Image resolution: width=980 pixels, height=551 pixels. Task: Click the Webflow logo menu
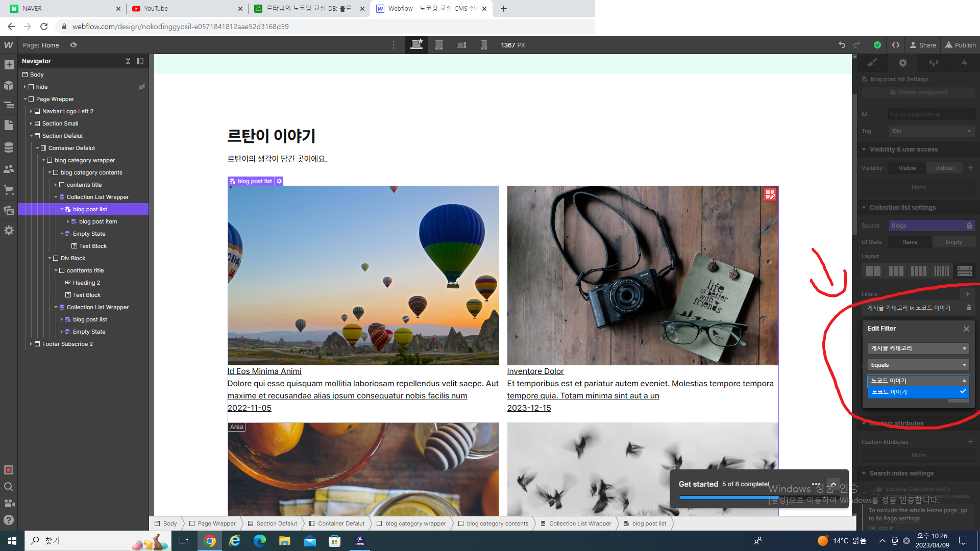[x=9, y=45]
